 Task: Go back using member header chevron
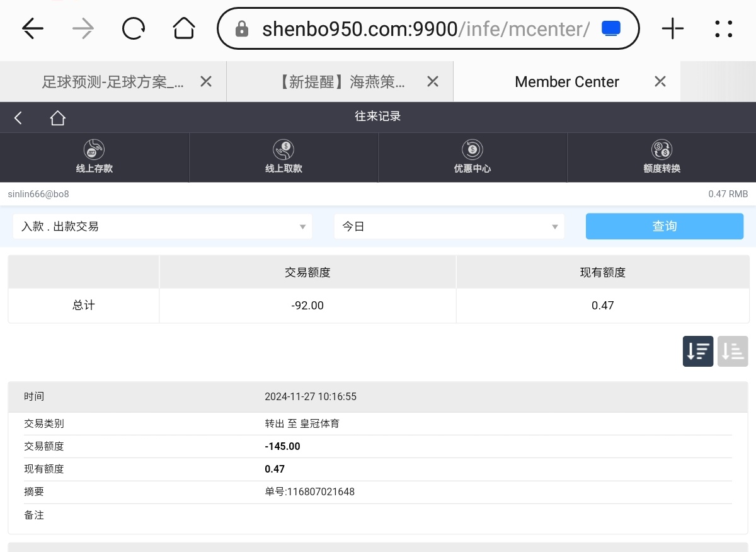coord(18,118)
